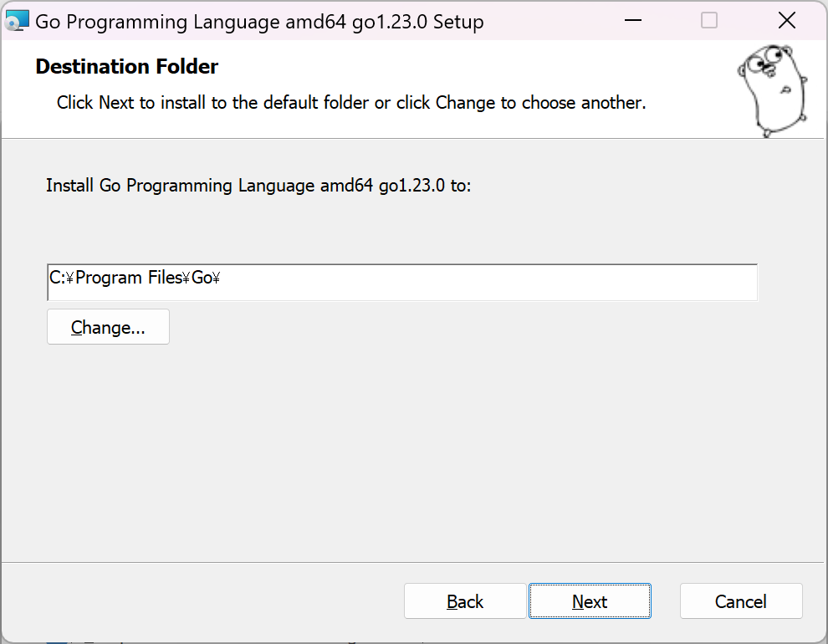Click the "Destination Folder" heading
828x644 pixels.
point(127,67)
